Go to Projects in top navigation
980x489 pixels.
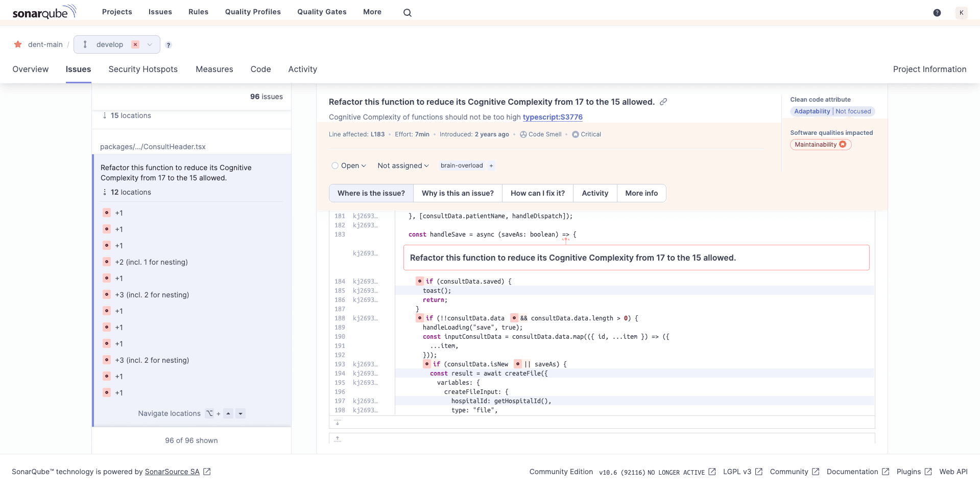117,12
